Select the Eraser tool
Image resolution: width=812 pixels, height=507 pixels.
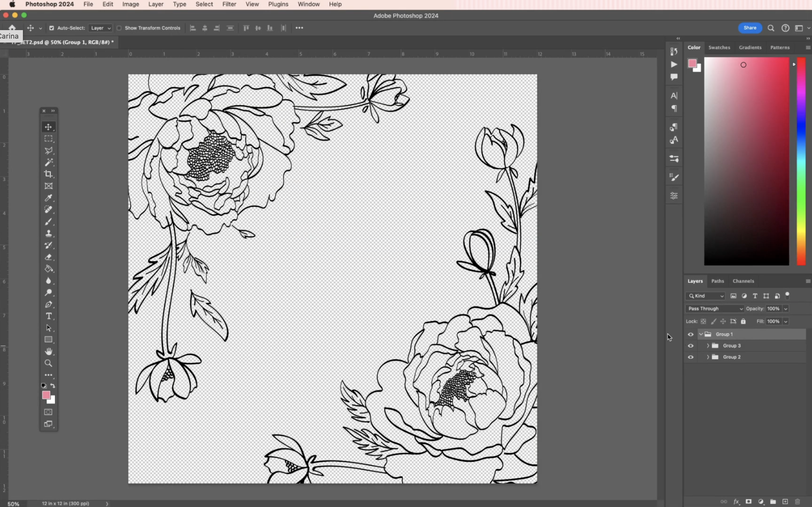[x=49, y=257]
